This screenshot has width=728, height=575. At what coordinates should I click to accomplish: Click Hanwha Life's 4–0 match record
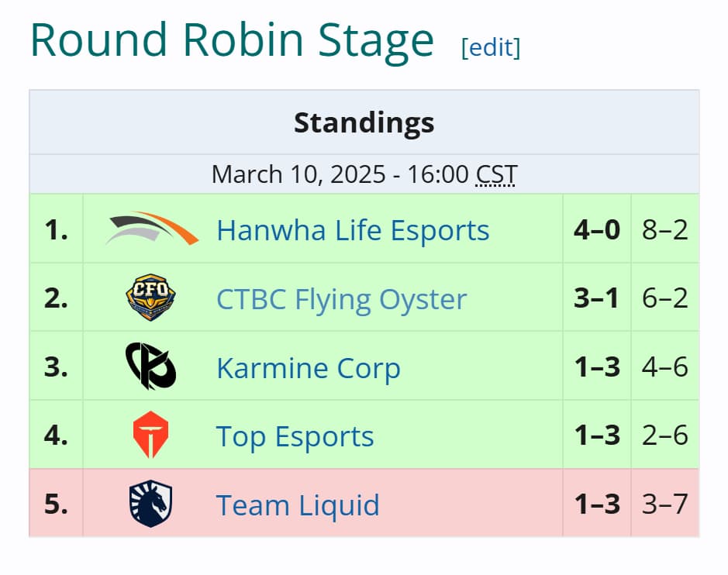pyautogui.click(x=596, y=230)
